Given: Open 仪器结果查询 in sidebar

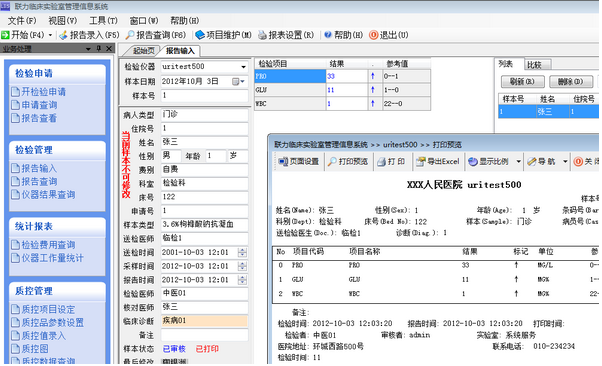Looking at the screenshot, I should coord(43,194).
